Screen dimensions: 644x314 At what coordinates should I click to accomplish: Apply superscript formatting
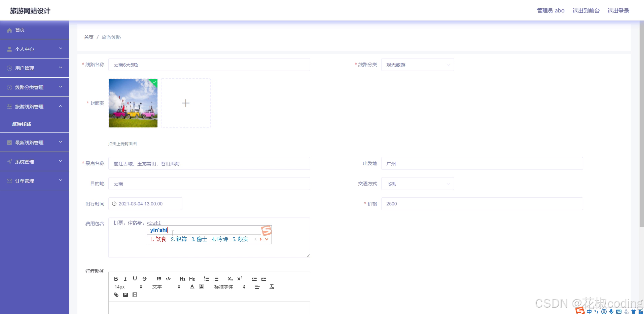(240, 279)
